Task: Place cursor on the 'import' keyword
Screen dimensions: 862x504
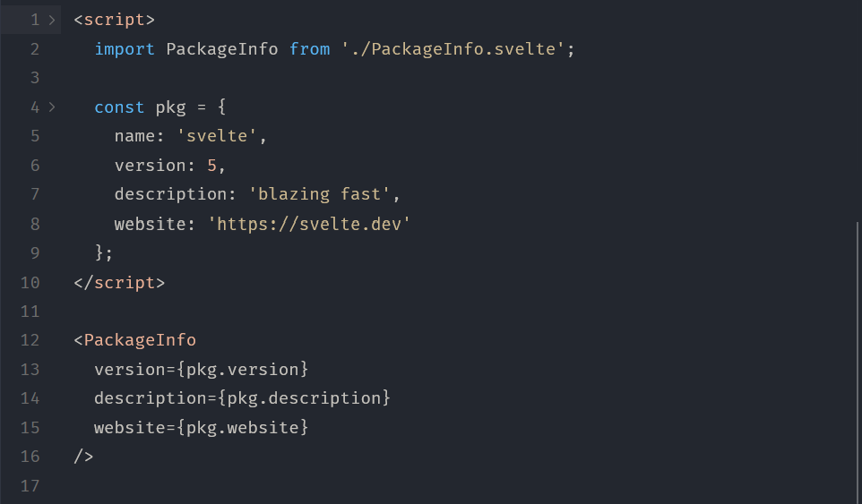Action: (125, 49)
